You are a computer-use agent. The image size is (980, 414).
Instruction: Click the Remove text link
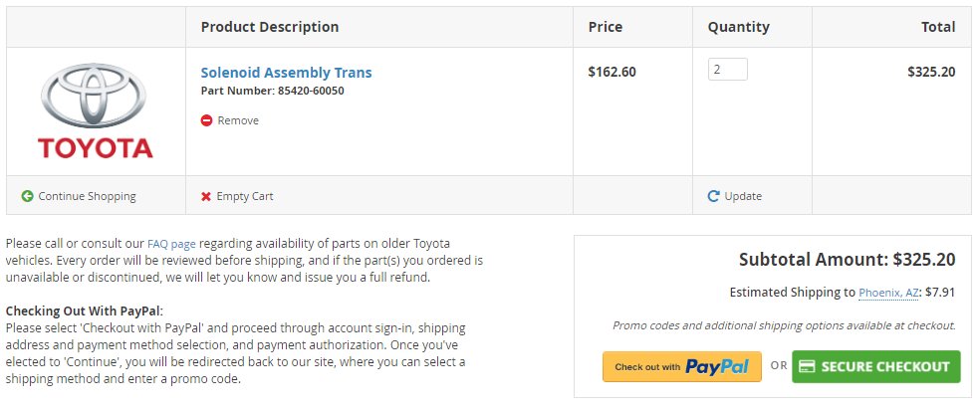238,120
